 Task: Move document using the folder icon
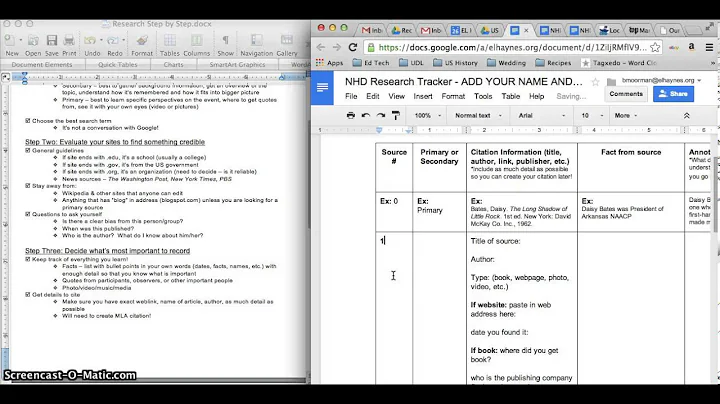[x=611, y=82]
